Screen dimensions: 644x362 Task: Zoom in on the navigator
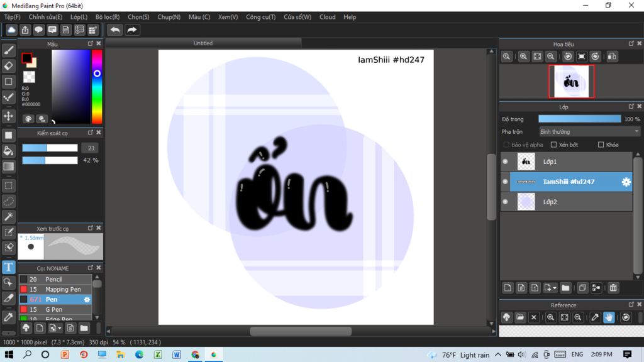point(523,57)
